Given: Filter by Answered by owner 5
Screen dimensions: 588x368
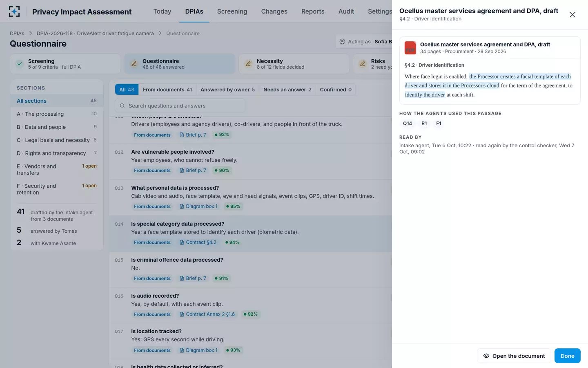Looking at the screenshot, I should [227, 90].
